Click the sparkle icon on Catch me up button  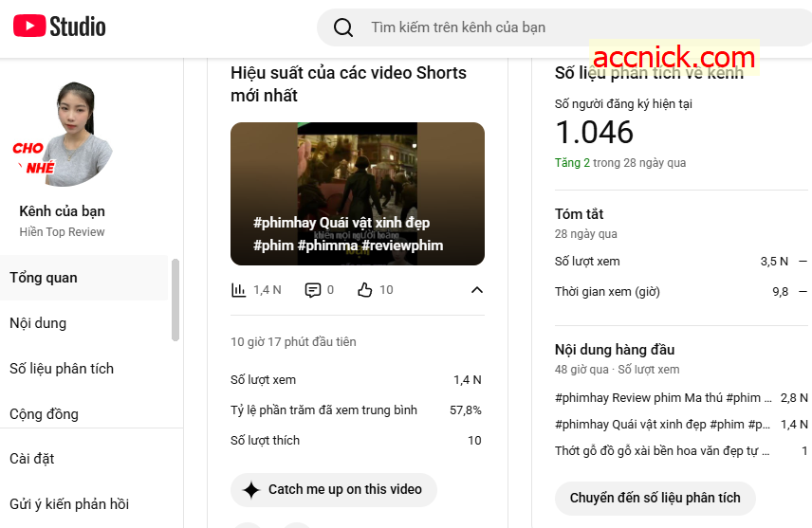251,490
